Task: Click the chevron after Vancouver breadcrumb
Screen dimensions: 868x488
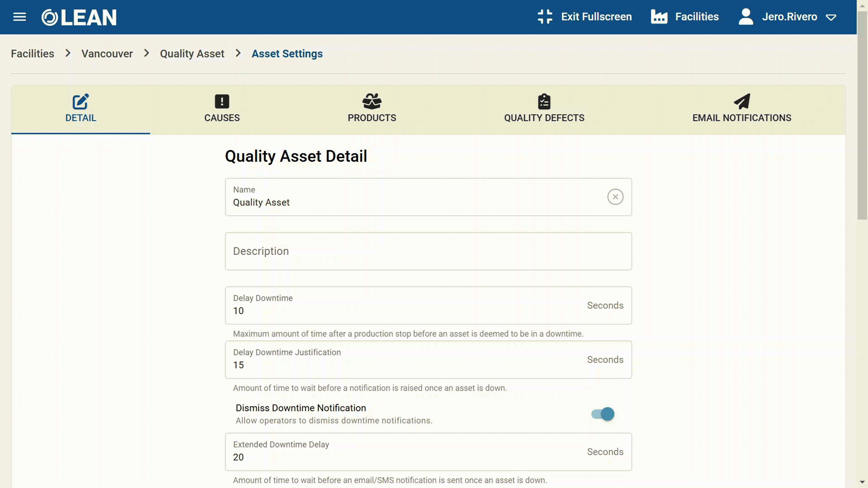Action: [x=146, y=53]
